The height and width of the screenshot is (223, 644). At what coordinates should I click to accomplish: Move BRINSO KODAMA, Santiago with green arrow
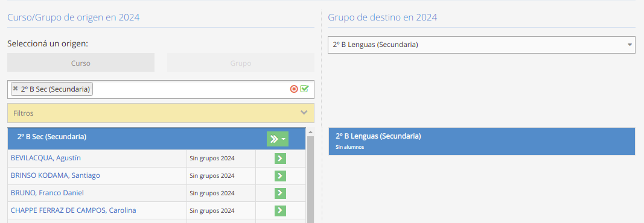point(280,176)
